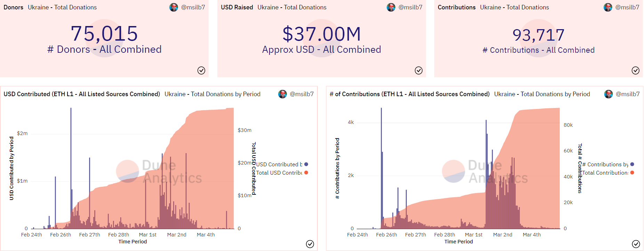Open msilb7 avatar on Donors card
This screenshot has height=251, width=644.
coord(174,7)
